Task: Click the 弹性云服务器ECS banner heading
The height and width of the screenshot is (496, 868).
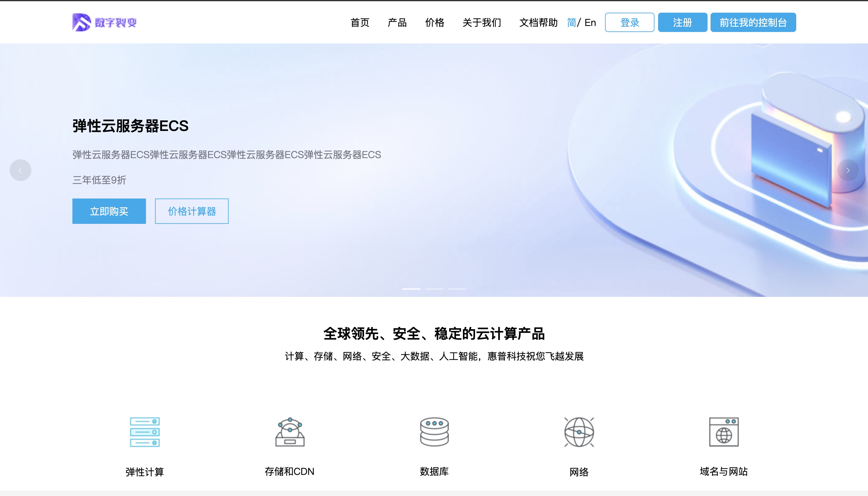Action: tap(130, 126)
